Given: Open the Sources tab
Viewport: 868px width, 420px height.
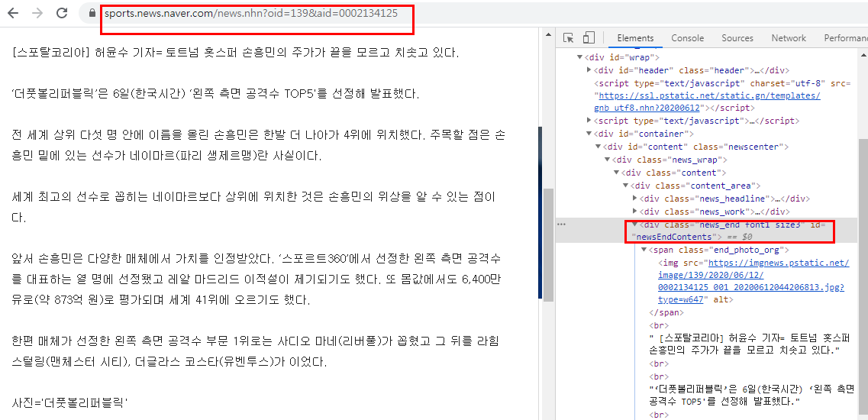Looking at the screenshot, I should [x=737, y=38].
